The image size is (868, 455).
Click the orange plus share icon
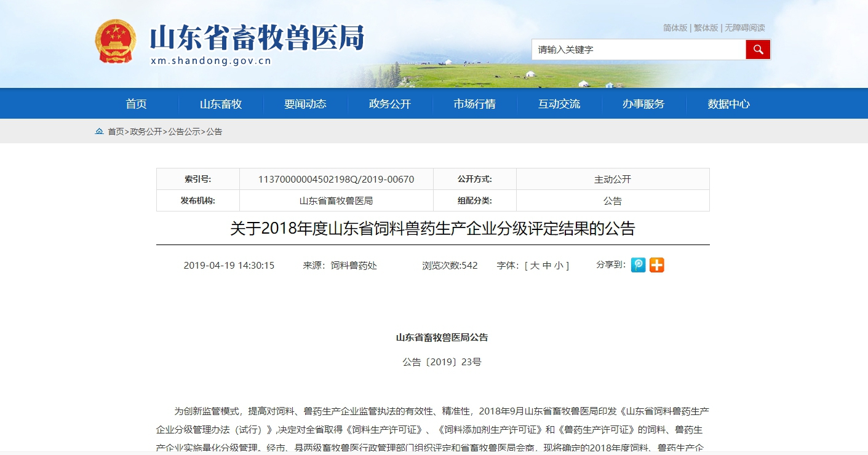coord(657,265)
